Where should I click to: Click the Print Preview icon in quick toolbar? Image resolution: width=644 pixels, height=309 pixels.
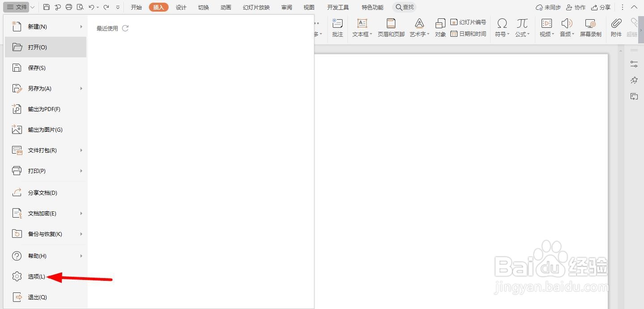(x=80, y=7)
